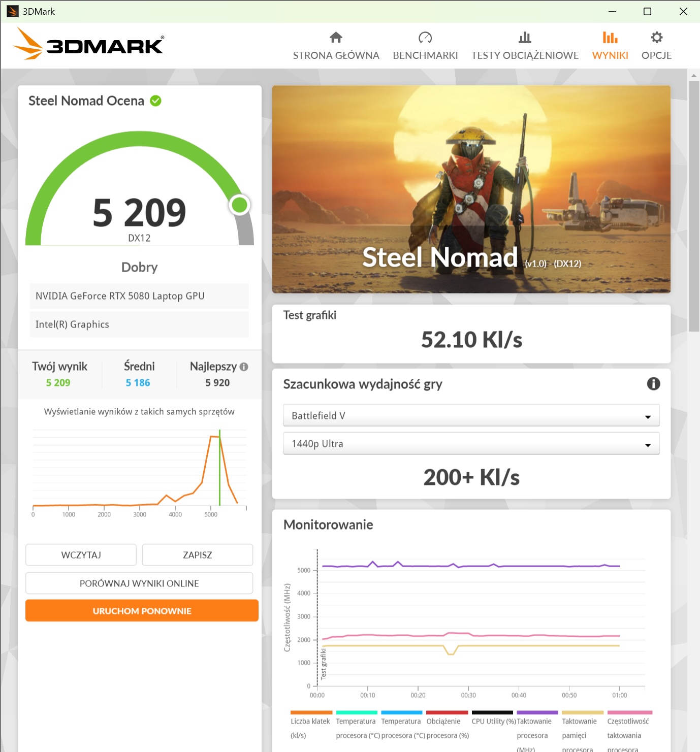Click the Najlepszy value 5 920
This screenshot has width=700, height=752.
[217, 383]
